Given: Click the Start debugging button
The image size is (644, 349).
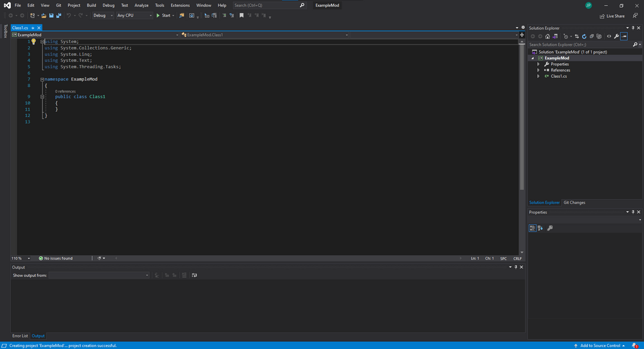Looking at the screenshot, I should click(164, 15).
